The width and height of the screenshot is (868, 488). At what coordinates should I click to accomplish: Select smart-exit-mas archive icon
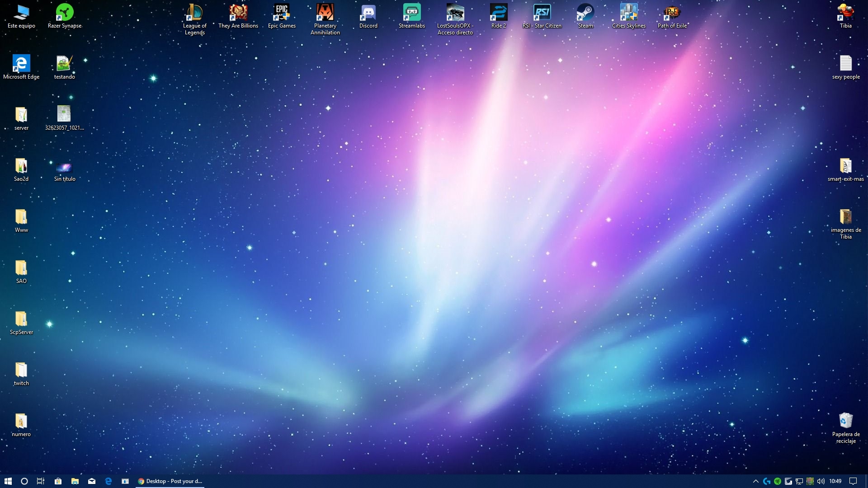[x=846, y=169]
